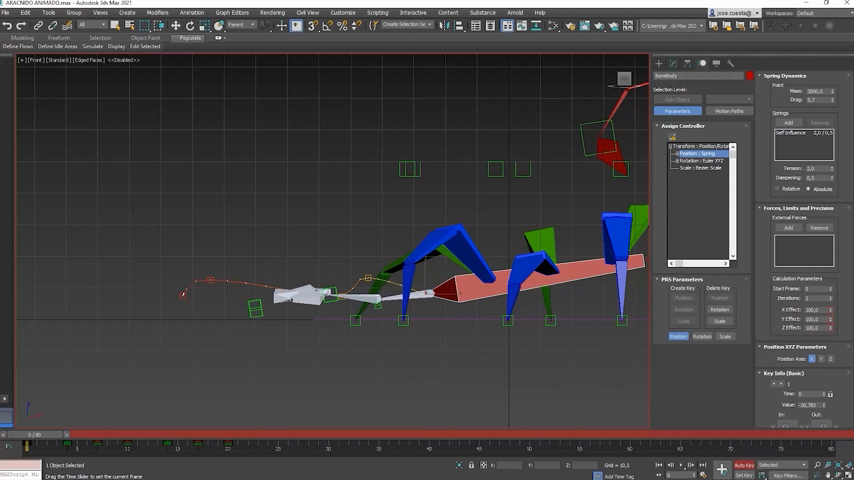Toggle the Percent Snap icon
This screenshot has height=480, width=854.
coord(342,26)
